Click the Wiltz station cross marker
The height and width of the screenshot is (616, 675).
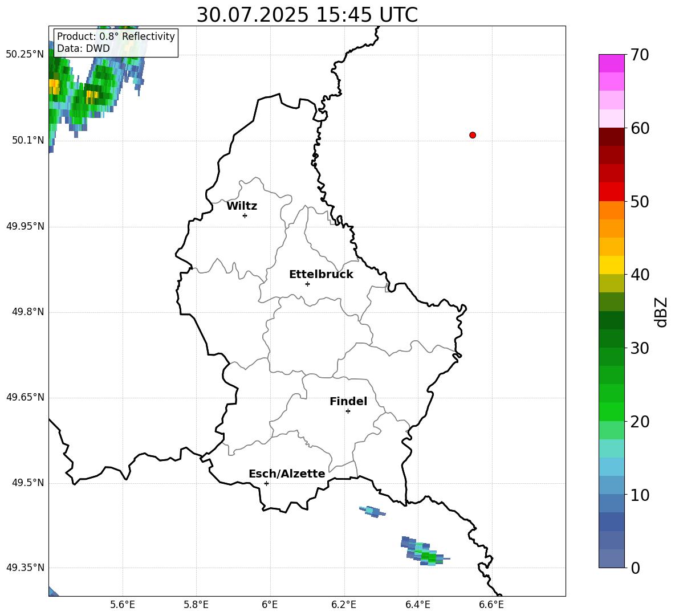[245, 215]
